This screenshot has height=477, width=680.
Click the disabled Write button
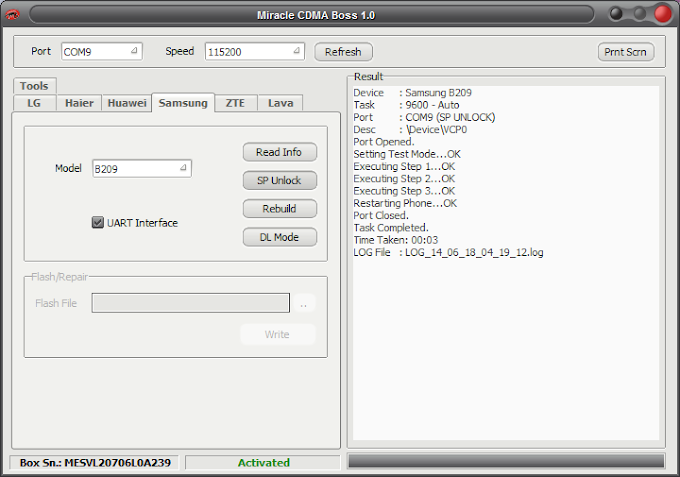(x=278, y=334)
